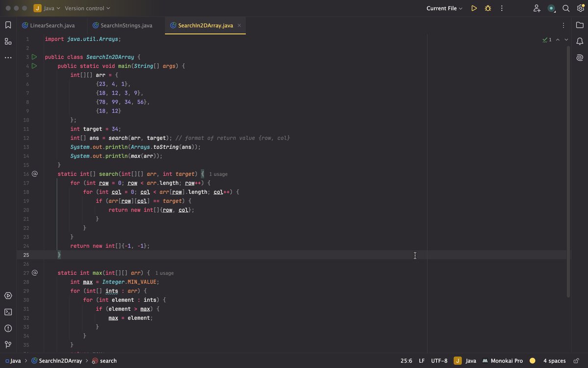Open the UTF-8 encoding selector
The width and height of the screenshot is (588, 368).
pyautogui.click(x=439, y=361)
